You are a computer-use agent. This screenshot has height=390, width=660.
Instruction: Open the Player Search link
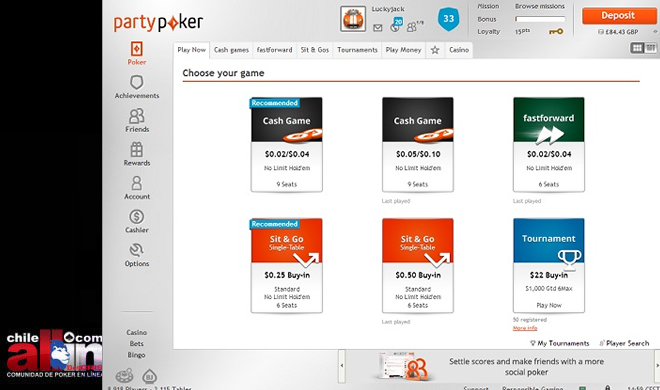pos(624,343)
